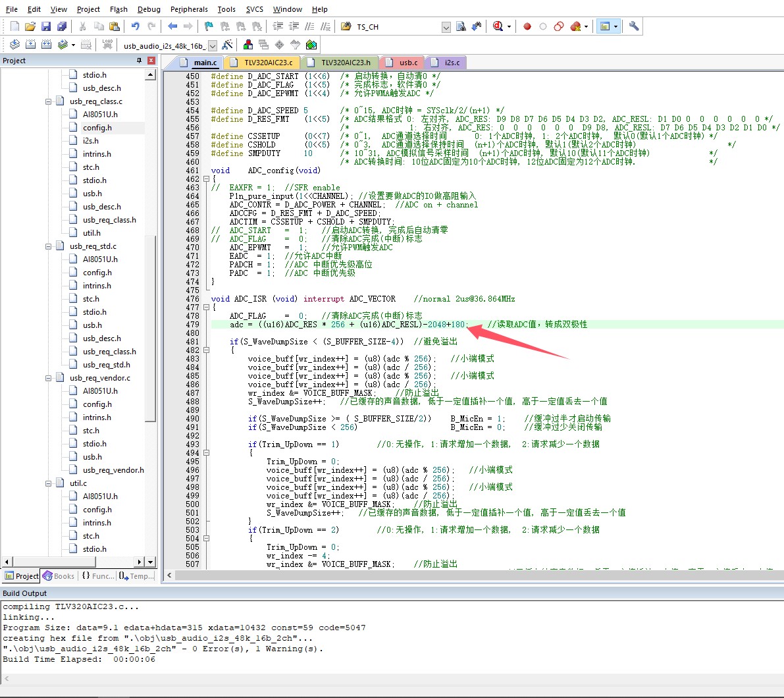
Task: Select config.h under usb_req_class.c
Action: click(x=97, y=128)
